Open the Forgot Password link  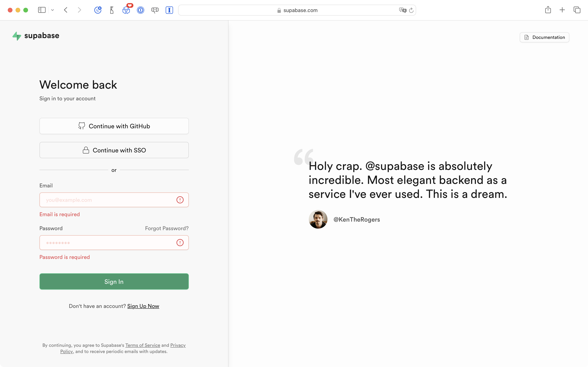(166, 228)
